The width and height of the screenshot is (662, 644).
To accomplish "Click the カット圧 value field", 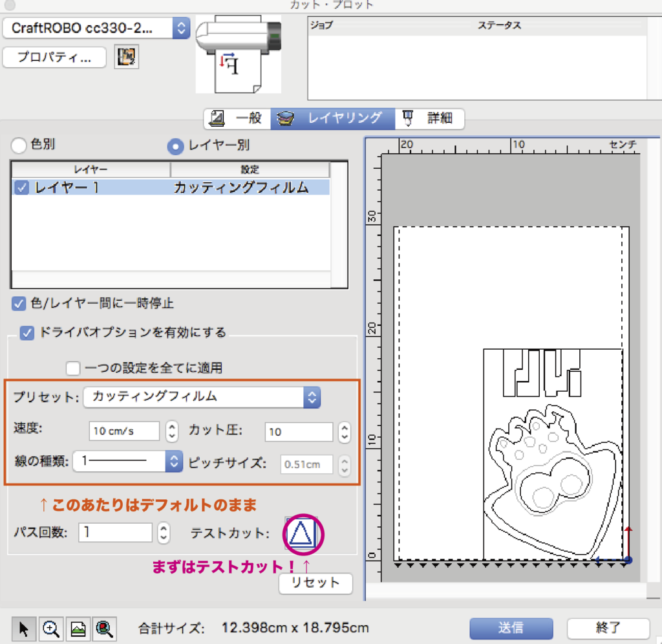I will (299, 431).
